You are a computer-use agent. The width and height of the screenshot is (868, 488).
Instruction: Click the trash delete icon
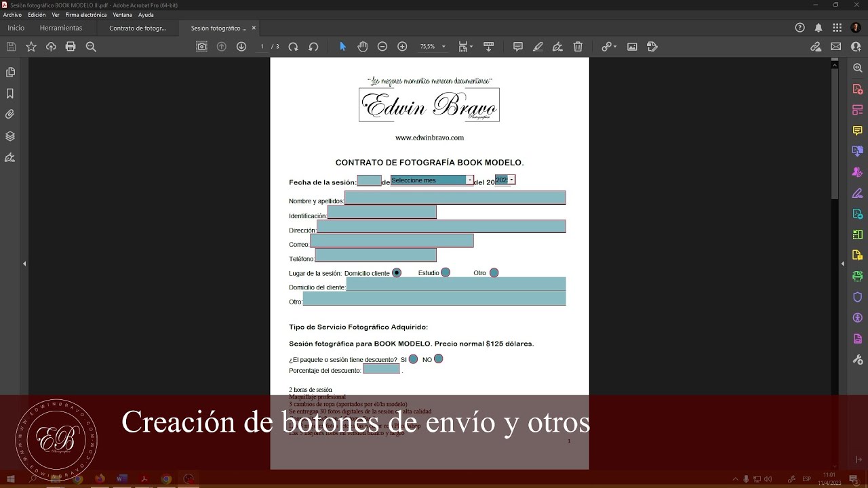click(x=578, y=47)
